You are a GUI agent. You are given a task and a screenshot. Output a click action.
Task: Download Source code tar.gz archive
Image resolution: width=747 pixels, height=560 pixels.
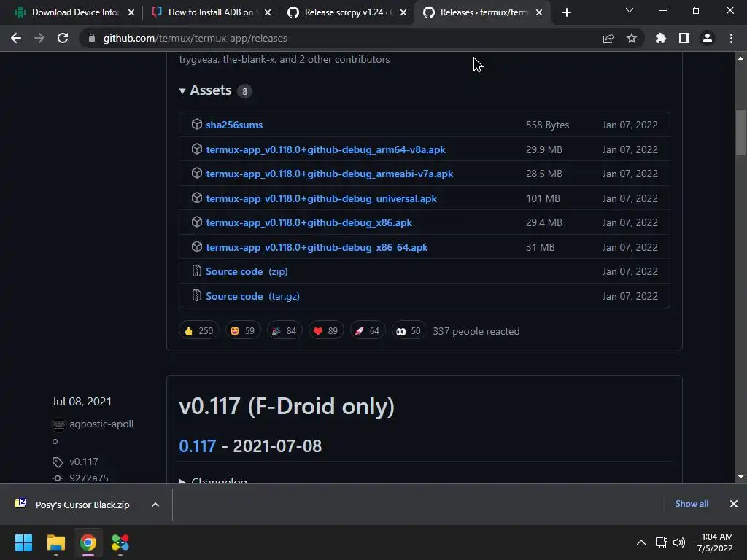(252, 296)
